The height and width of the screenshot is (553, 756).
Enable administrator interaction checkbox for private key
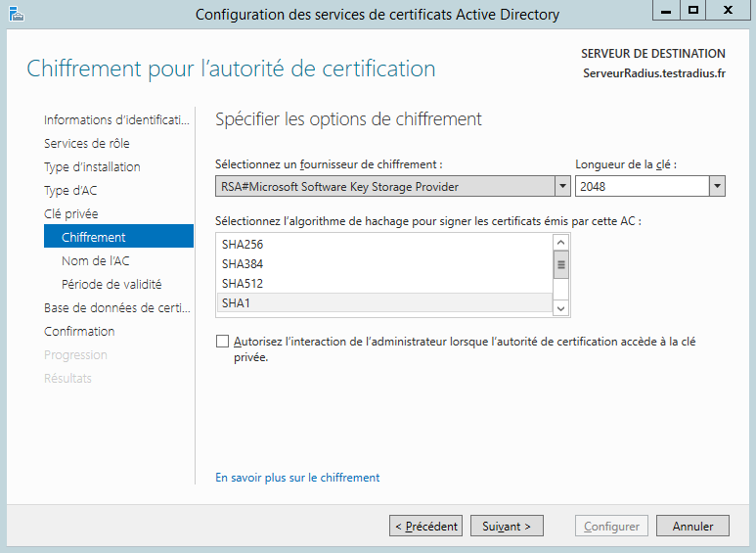click(222, 342)
